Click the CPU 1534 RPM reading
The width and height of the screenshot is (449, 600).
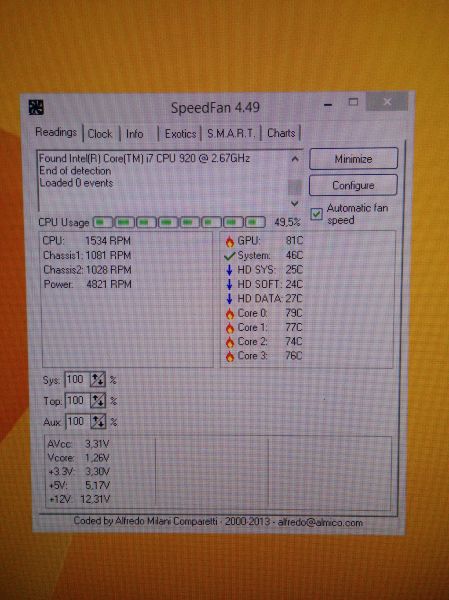(x=87, y=241)
